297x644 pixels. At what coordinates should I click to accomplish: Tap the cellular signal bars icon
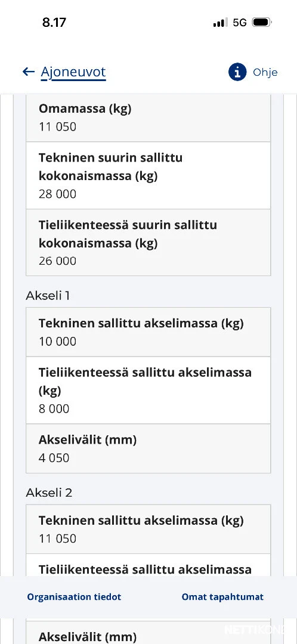tap(220, 23)
